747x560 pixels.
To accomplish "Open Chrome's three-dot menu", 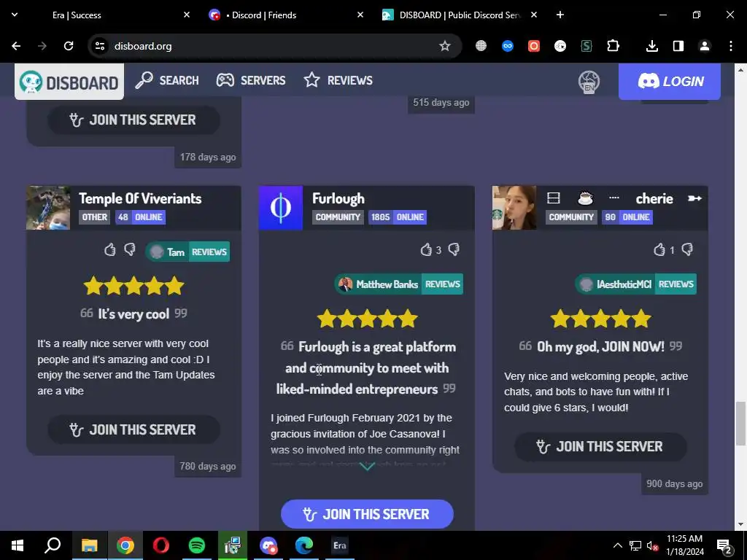I will point(731,46).
